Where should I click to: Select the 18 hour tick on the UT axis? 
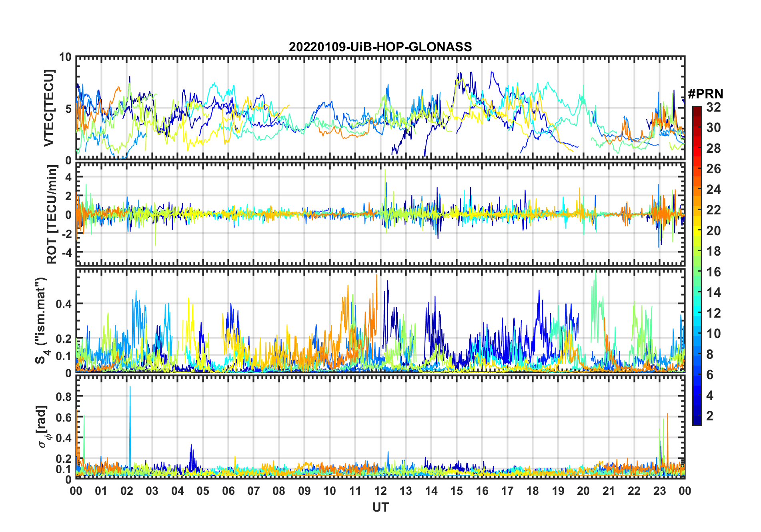tap(533, 491)
